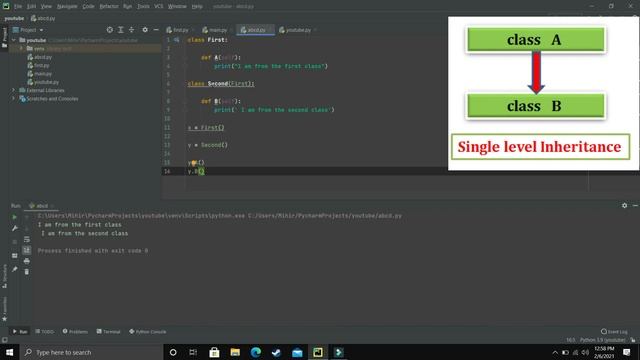Open the Event Log in status bar
Screen dimensions: 640x360
pyautogui.click(x=614, y=331)
